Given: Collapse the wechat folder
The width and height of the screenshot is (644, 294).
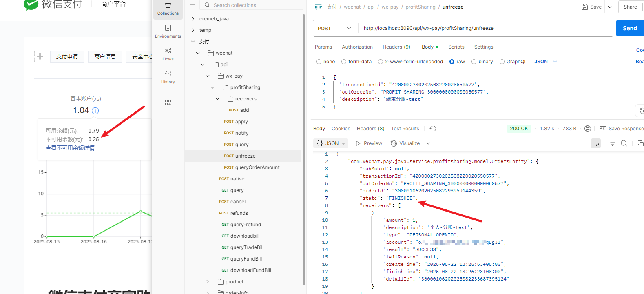Looking at the screenshot, I should [x=198, y=53].
